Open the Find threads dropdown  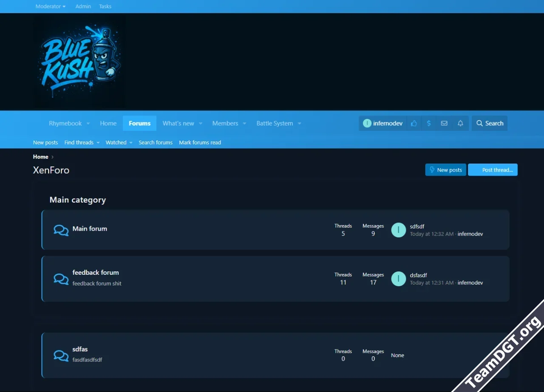82,143
